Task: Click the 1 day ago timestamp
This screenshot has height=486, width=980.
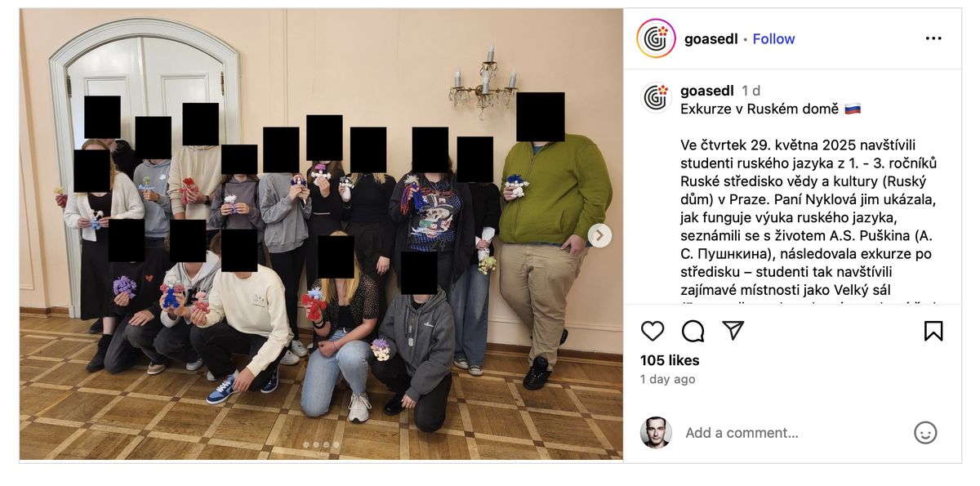Action: tap(668, 380)
